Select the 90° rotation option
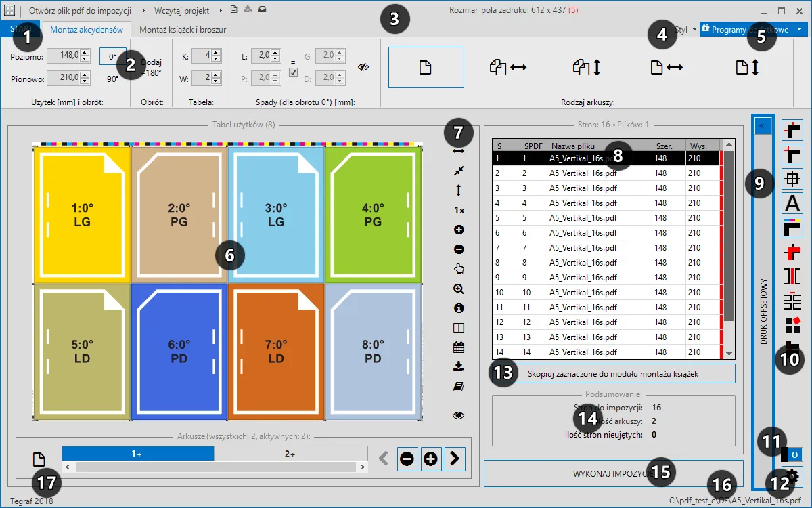812x508 pixels. coord(113,79)
